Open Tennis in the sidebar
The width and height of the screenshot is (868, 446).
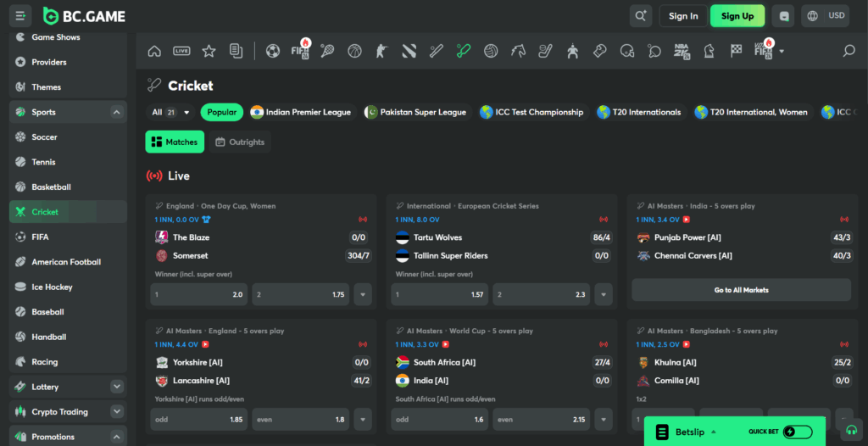pyautogui.click(x=68, y=162)
